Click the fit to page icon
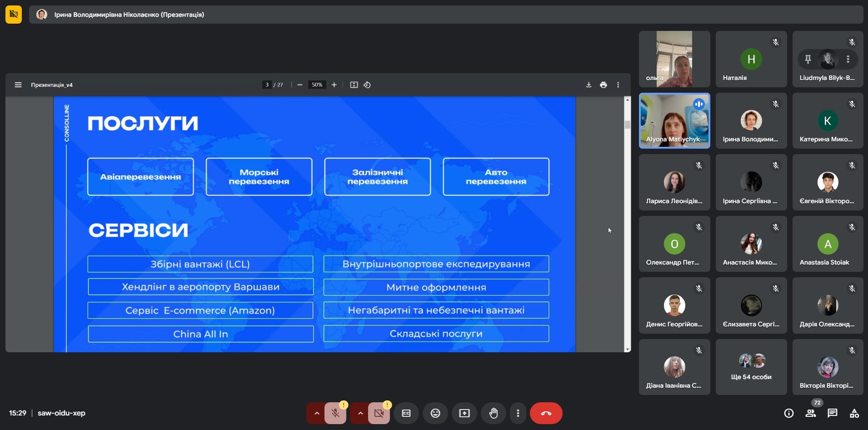Image resolution: width=868 pixels, height=430 pixels. [x=354, y=85]
